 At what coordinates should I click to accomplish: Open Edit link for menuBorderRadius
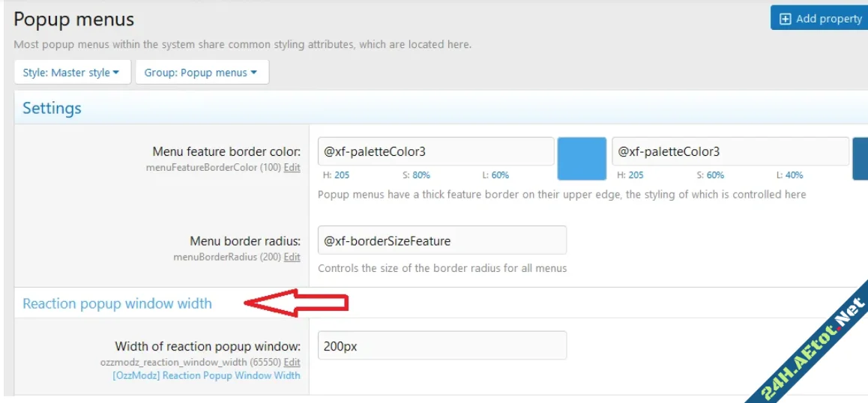pos(292,257)
